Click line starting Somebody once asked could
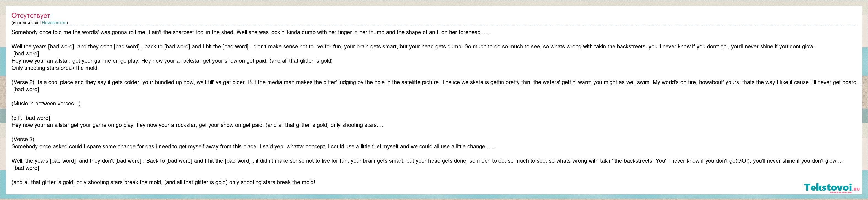This screenshot has height=200, width=868. 253,146
